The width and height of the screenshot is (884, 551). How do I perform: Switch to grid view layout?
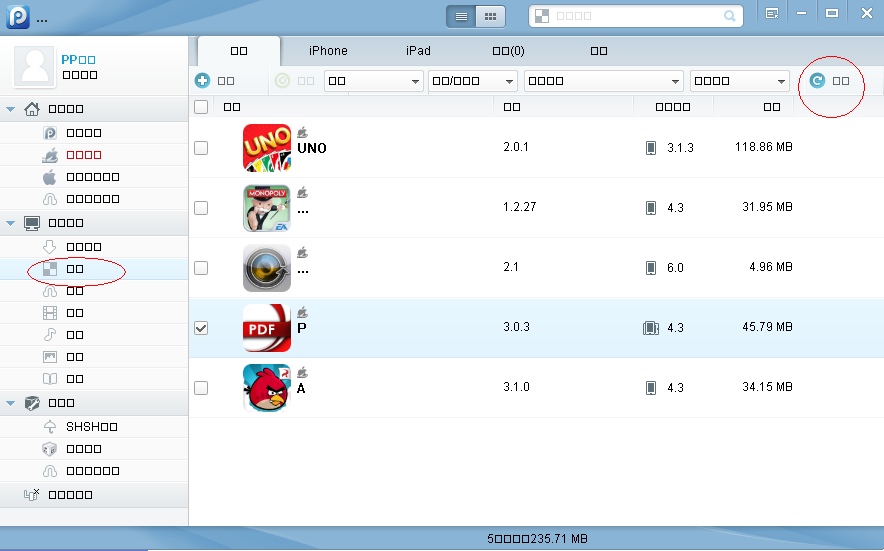490,16
